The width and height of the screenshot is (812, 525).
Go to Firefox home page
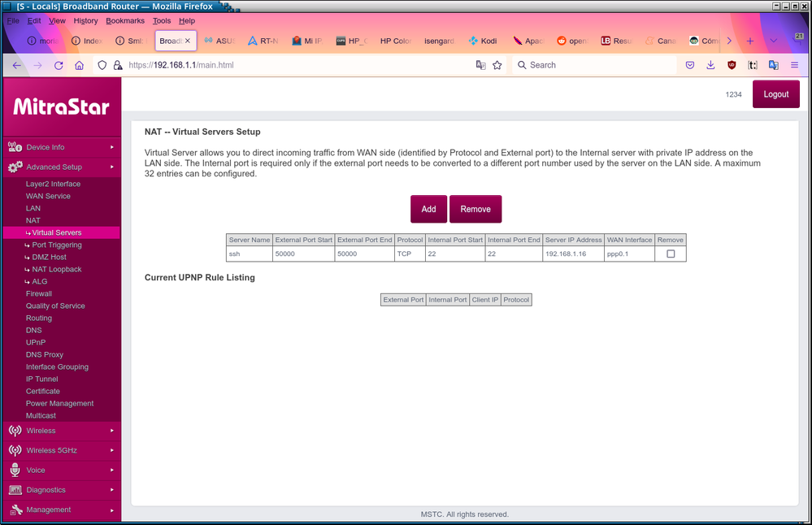tap(79, 65)
